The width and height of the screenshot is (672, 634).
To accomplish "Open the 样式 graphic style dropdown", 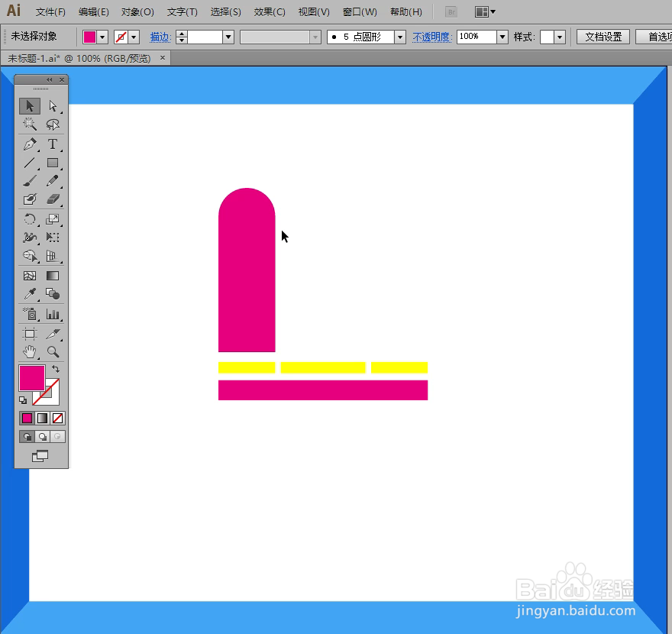I will (560, 37).
